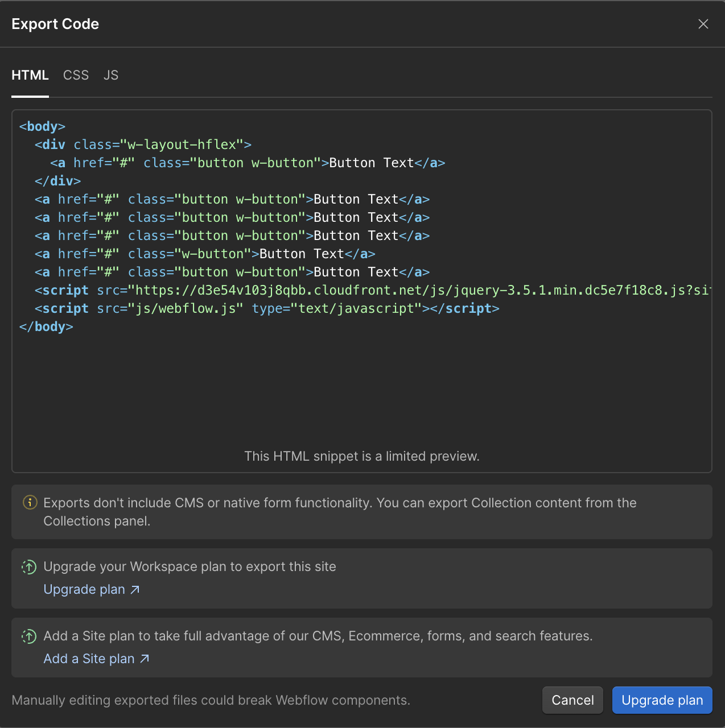Click the blue Upgrade plan button

point(662,700)
